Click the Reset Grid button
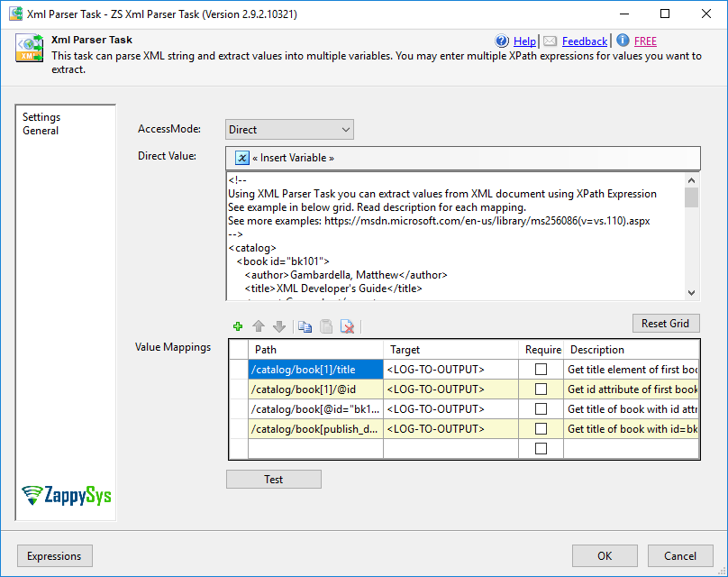 click(666, 324)
